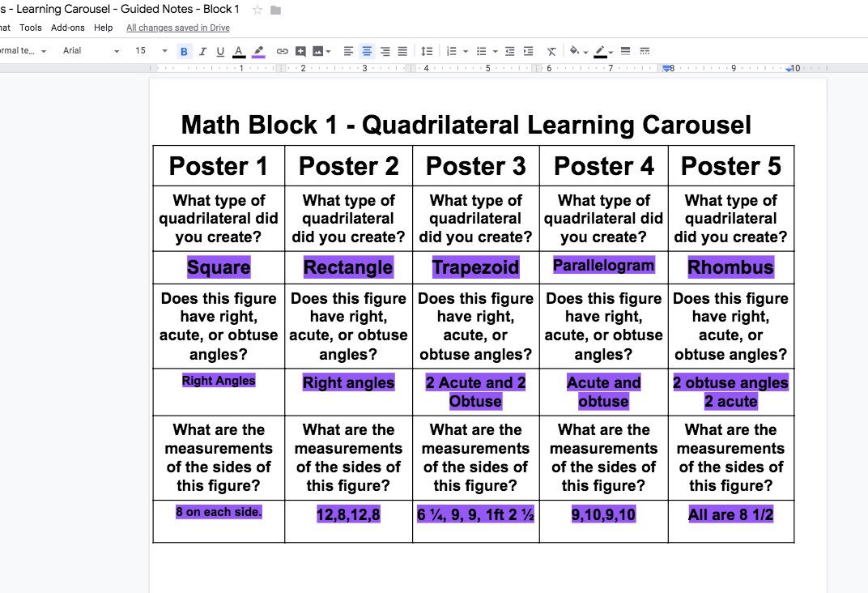Click the 'Poster 2' header cell

pos(349,166)
